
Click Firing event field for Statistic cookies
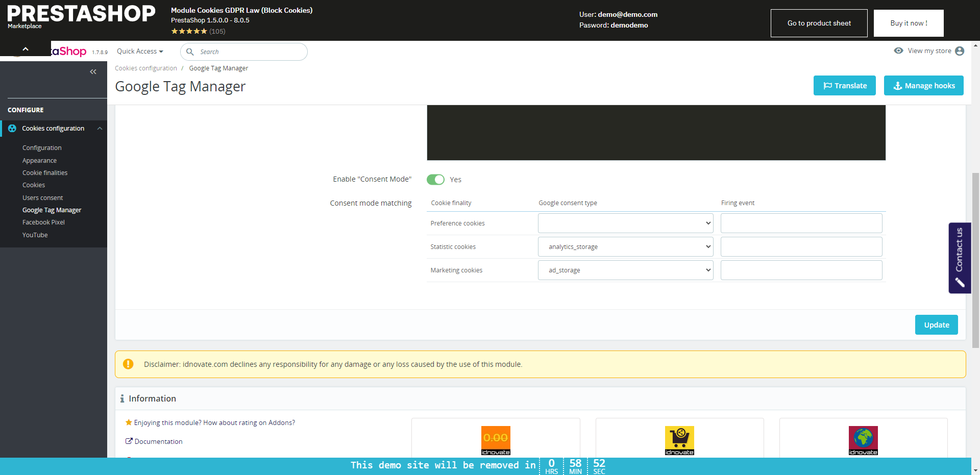801,247
